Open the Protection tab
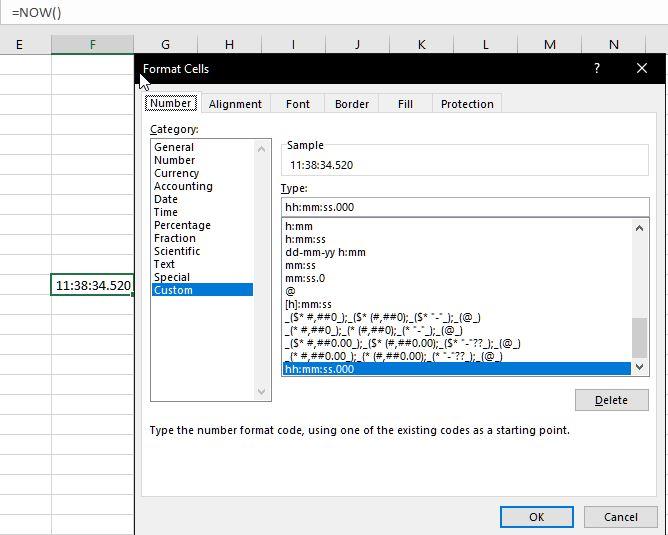The image size is (668, 535). click(467, 104)
